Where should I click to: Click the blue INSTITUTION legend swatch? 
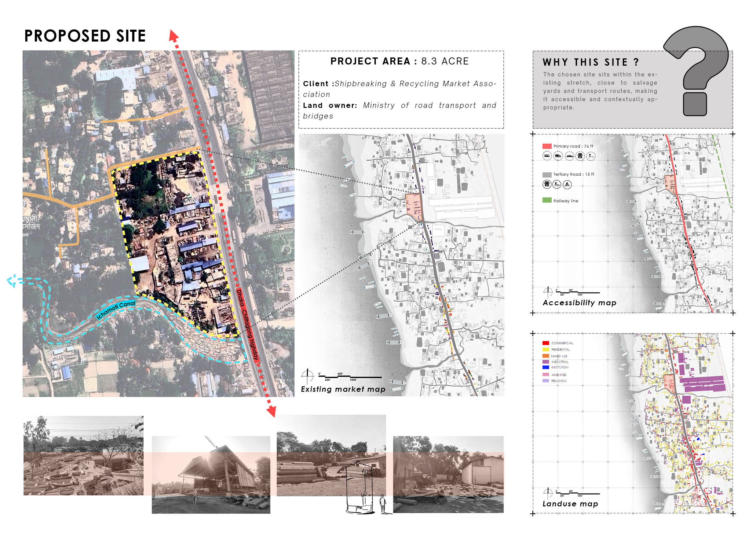(x=546, y=367)
